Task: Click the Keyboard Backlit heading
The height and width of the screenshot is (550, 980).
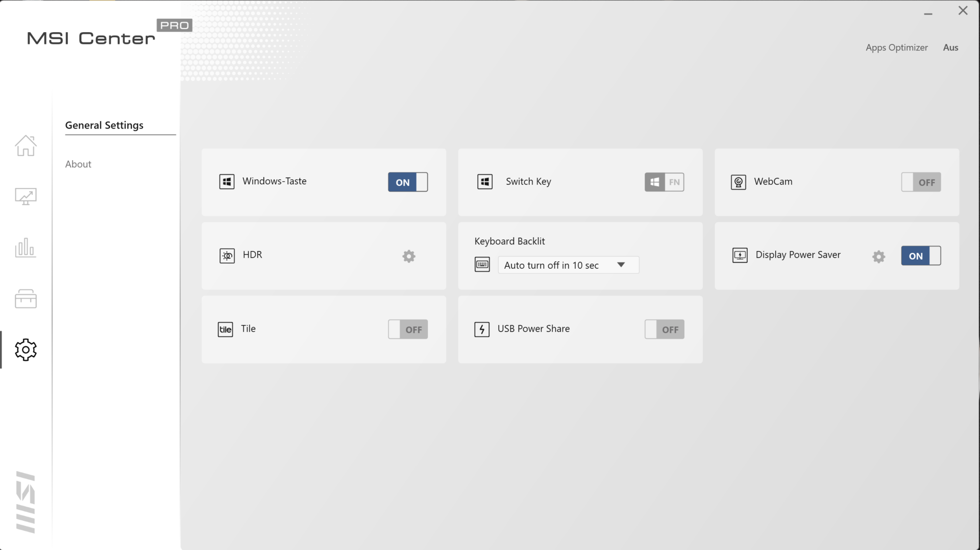Action: 509,241
